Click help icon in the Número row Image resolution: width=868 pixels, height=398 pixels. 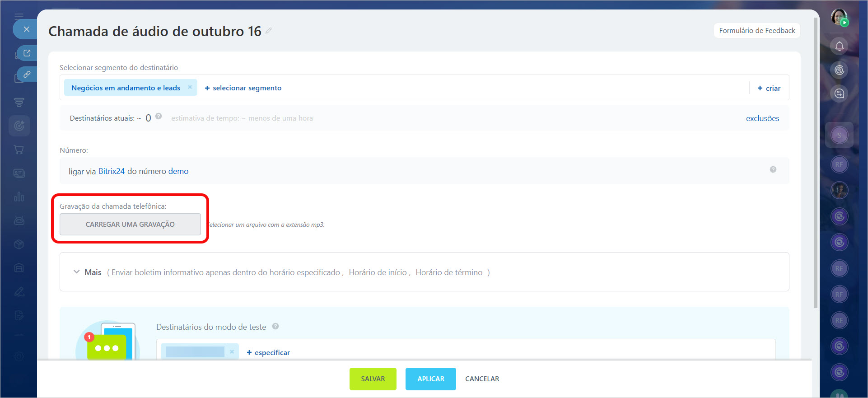tap(773, 169)
